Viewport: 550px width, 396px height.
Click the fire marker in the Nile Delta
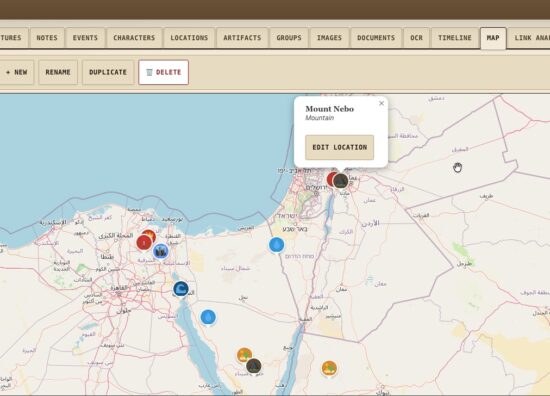point(150,235)
